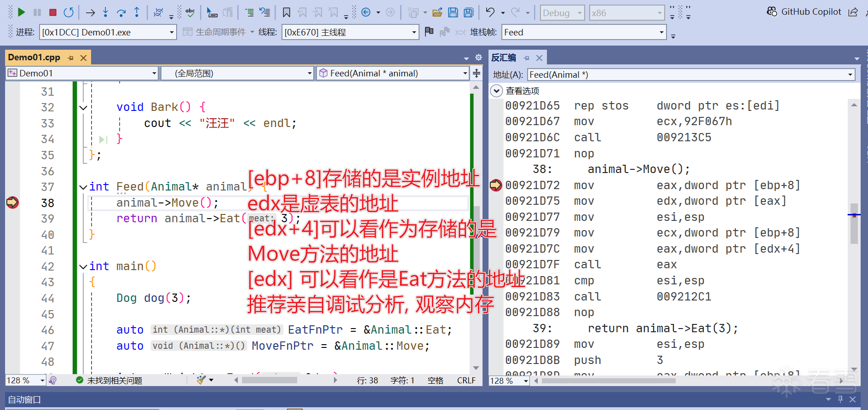868x410 pixels.
Task: Step Out of the current function
Action: [137, 12]
